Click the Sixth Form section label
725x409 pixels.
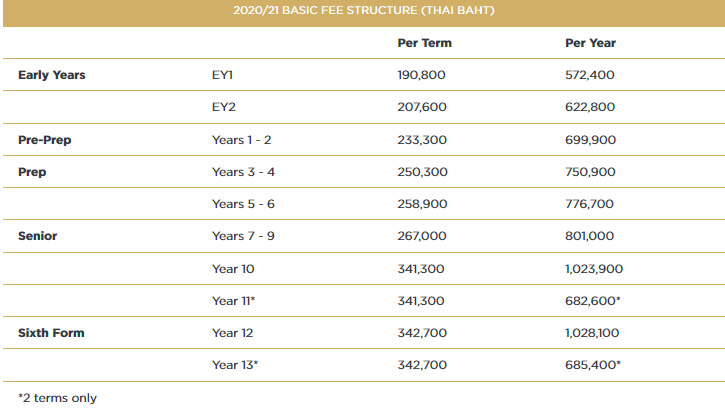51,332
